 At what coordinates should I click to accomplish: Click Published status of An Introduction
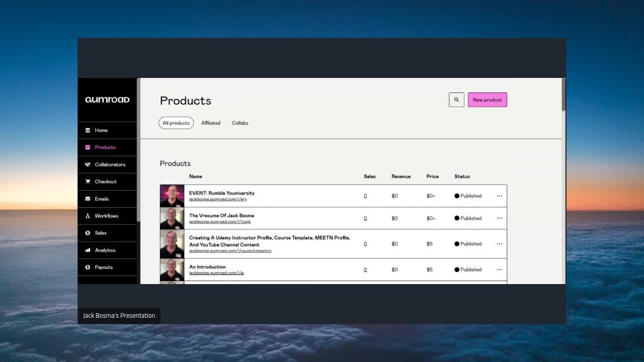coord(468,269)
